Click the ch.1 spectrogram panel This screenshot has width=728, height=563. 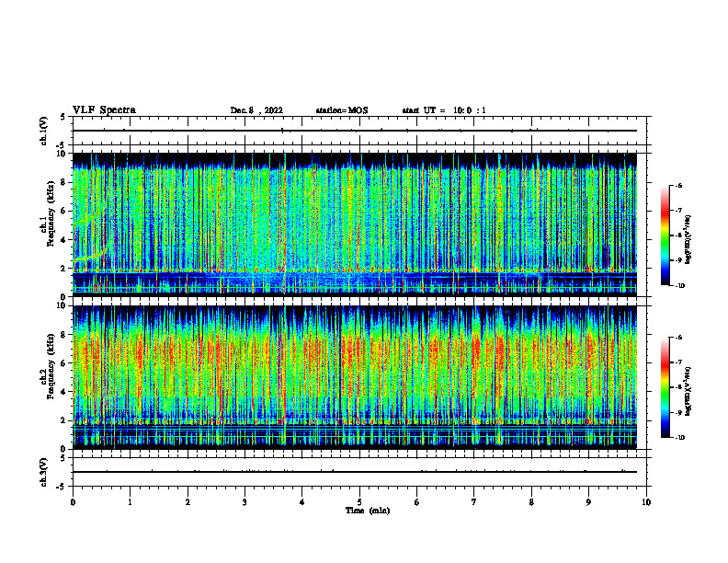[x=355, y=224]
